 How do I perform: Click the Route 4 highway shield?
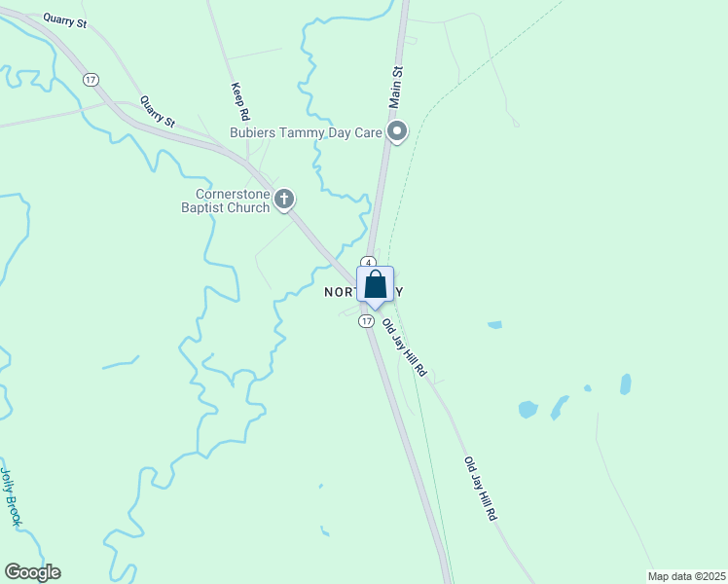(368, 262)
